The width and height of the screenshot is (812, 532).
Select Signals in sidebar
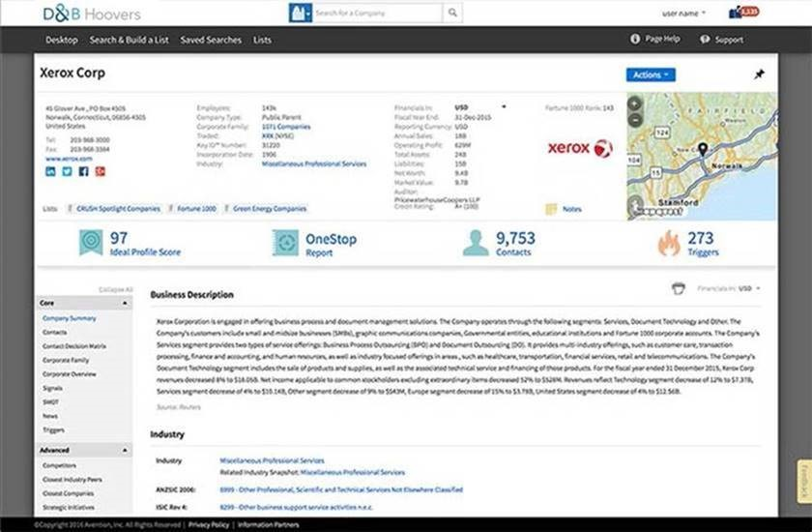(x=53, y=388)
